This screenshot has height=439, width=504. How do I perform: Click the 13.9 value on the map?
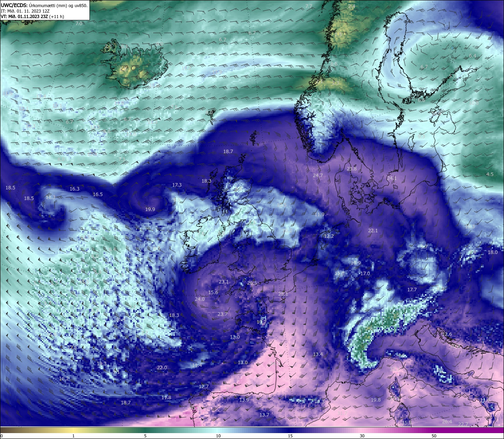point(244,400)
